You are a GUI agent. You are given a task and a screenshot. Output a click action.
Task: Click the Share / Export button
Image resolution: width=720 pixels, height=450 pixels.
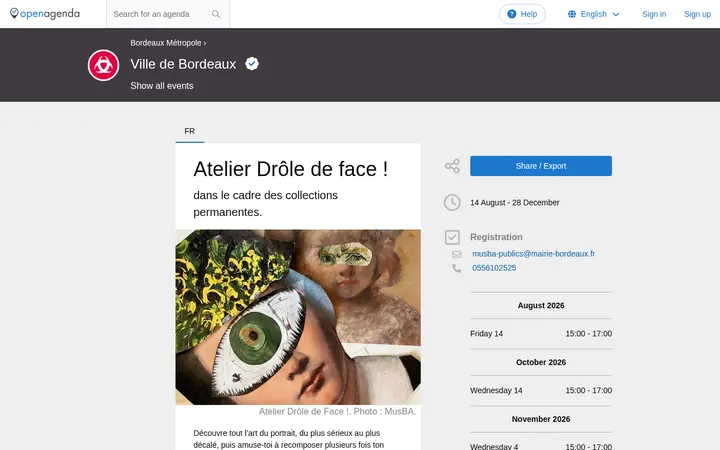point(540,166)
